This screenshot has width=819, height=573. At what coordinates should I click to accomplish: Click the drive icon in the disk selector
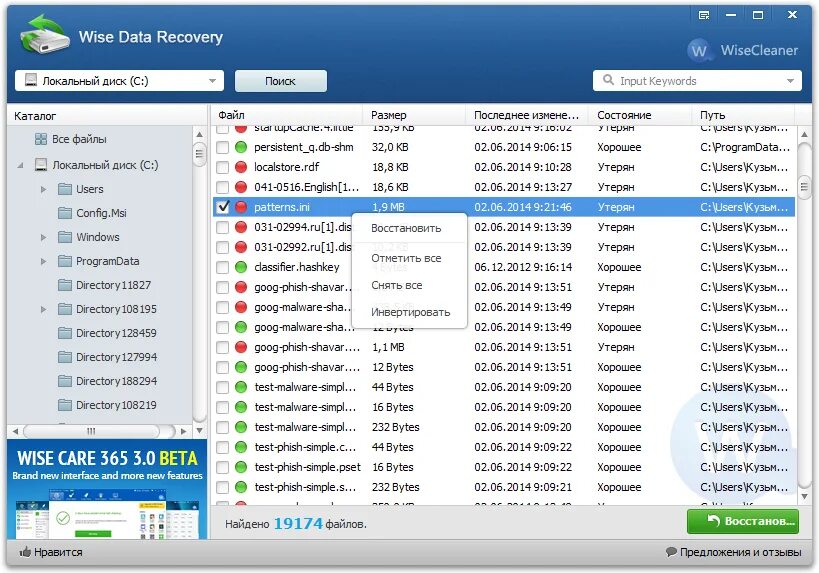point(31,80)
